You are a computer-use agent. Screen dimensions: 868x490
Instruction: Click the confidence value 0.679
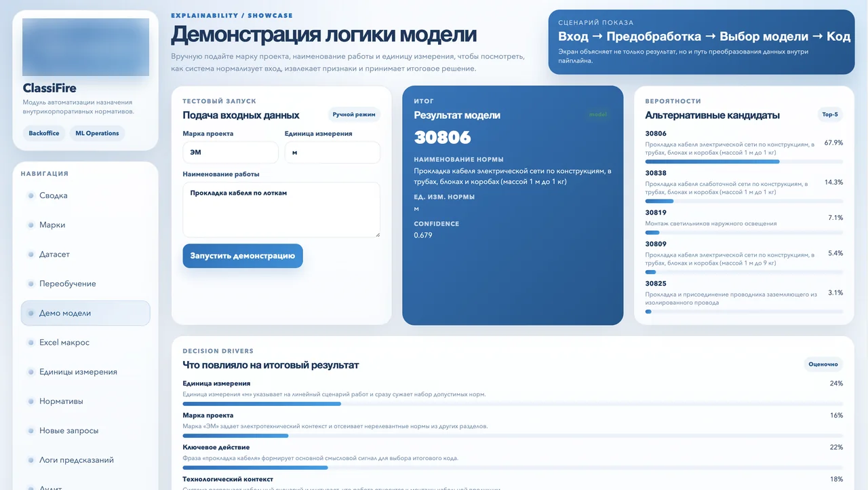tap(423, 235)
